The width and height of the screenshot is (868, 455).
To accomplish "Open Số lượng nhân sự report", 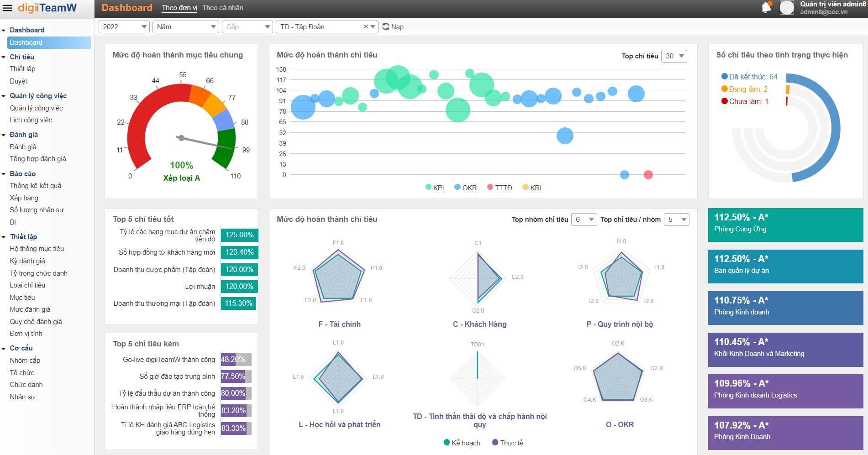I will point(37,210).
